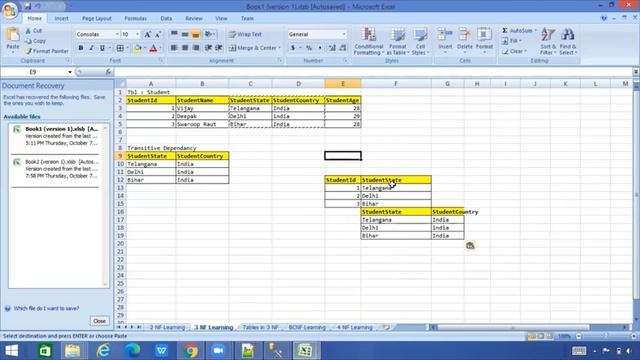Click the Insert cells icon

tap(445, 35)
